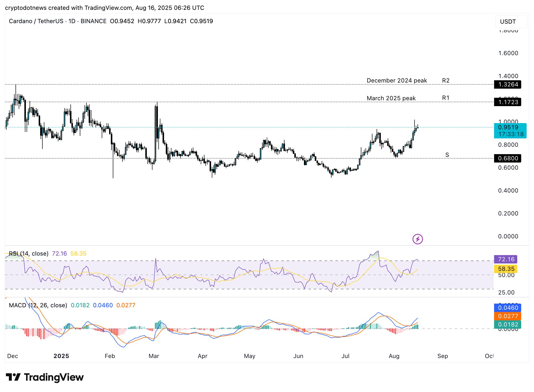Select the 1D timeframe label
The image size is (534, 392).
[72, 21]
